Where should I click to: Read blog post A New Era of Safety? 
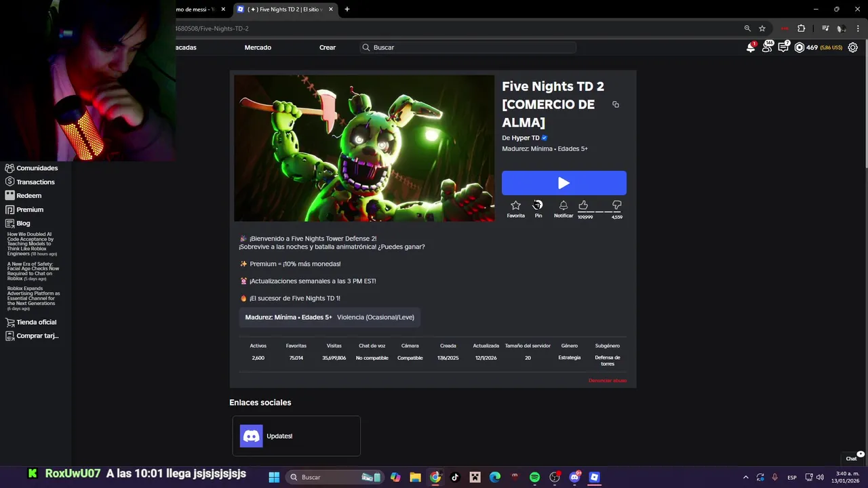point(33,271)
